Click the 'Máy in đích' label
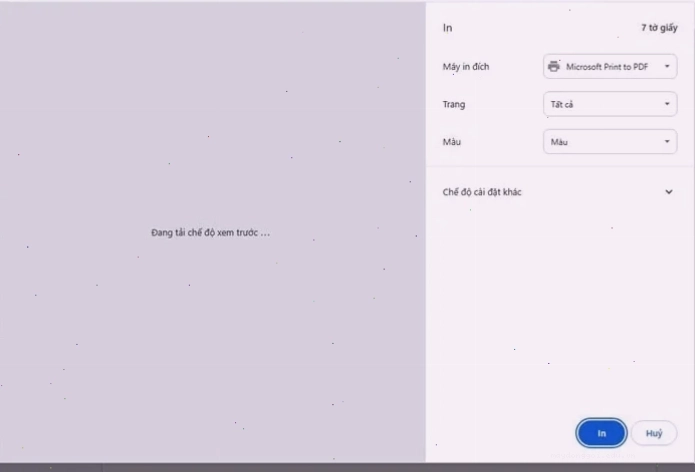The image size is (695, 472). click(466, 67)
